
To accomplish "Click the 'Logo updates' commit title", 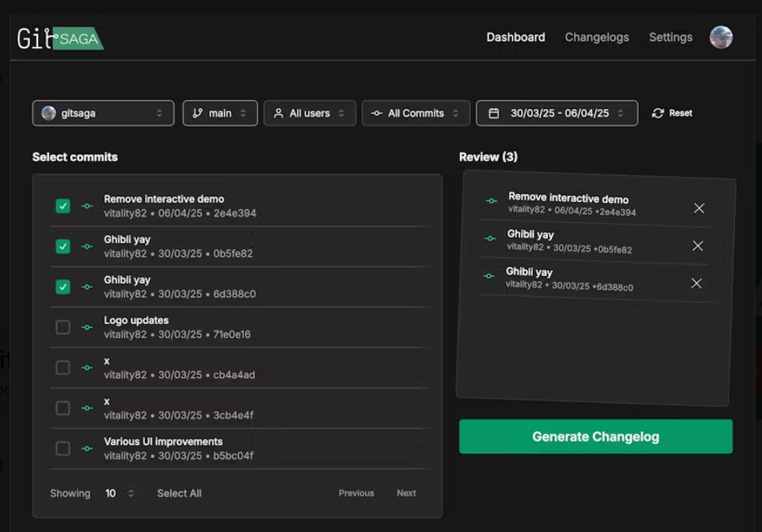I will click(x=136, y=320).
